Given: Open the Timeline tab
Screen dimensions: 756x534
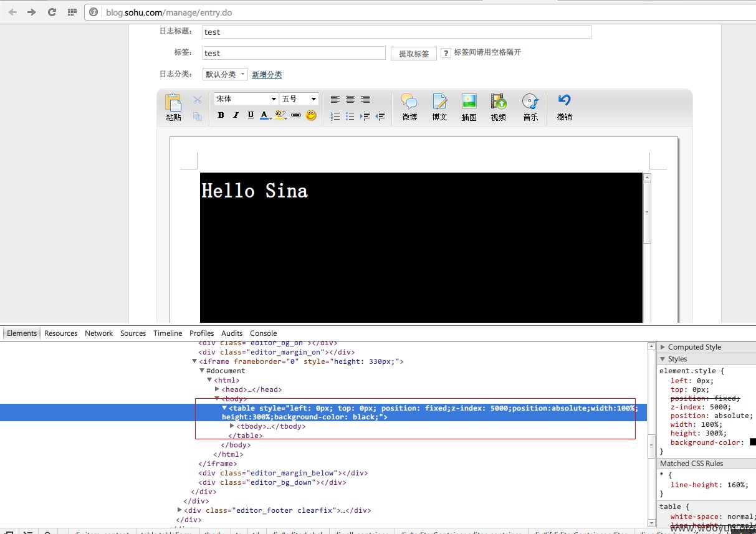Looking at the screenshot, I should point(168,333).
